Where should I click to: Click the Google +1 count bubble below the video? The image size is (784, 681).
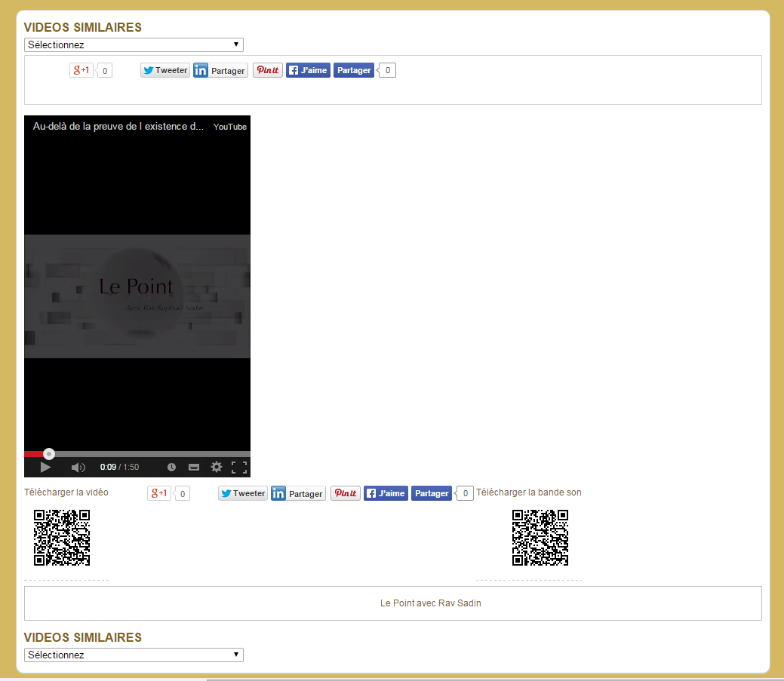[182, 494]
